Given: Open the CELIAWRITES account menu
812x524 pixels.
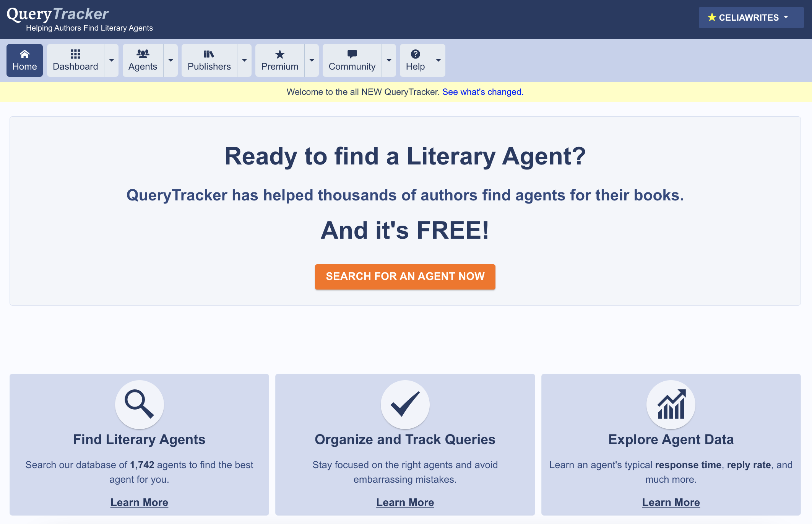Looking at the screenshot, I should (x=751, y=18).
